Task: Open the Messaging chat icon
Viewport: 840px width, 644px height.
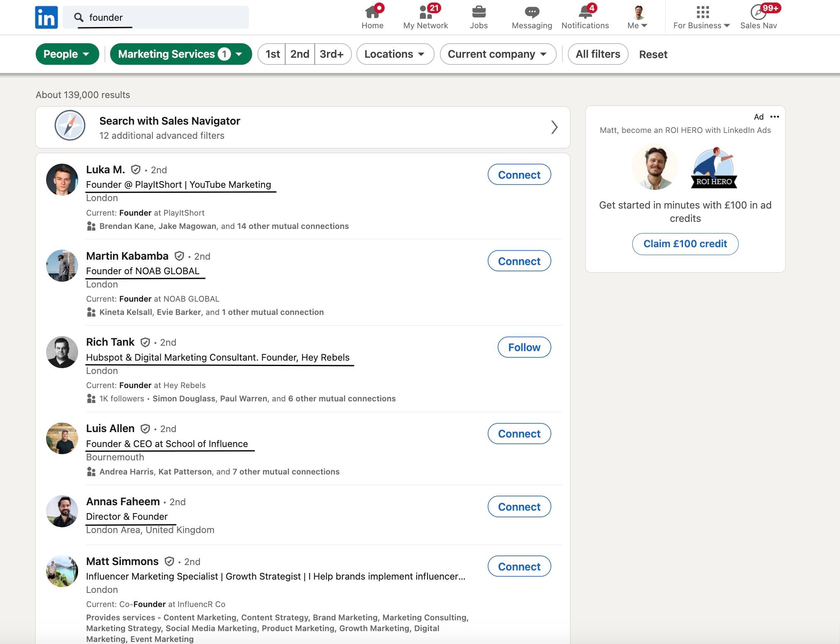Action: pyautogui.click(x=532, y=12)
